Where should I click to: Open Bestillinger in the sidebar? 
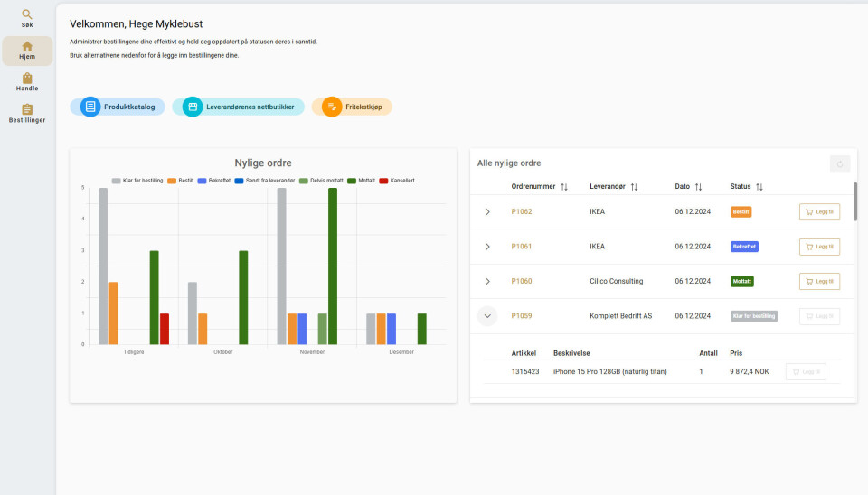tap(27, 114)
